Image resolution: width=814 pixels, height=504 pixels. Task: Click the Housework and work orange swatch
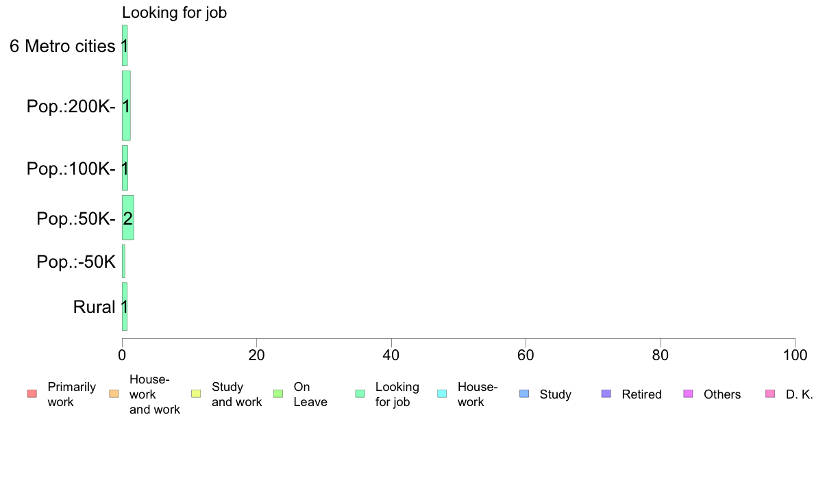(x=114, y=394)
